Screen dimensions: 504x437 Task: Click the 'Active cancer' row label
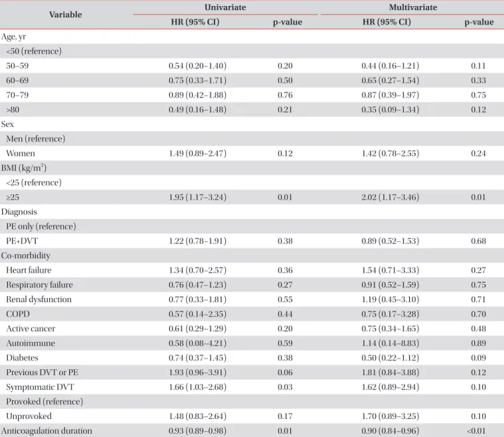click(x=31, y=329)
